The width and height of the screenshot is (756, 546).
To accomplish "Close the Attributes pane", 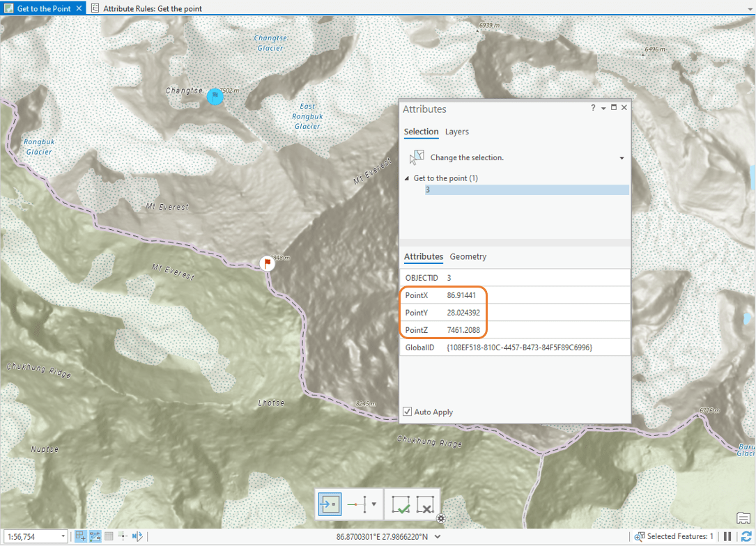I will pos(624,107).
